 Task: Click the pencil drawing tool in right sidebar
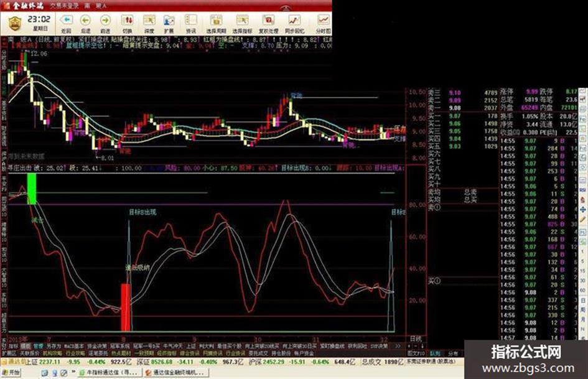[x=583, y=219]
